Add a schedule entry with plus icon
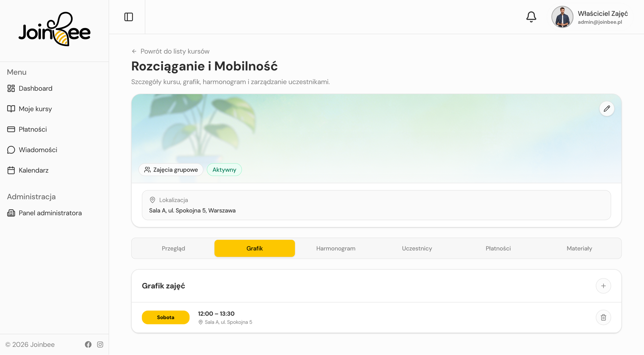This screenshot has width=644, height=355. coord(603,286)
